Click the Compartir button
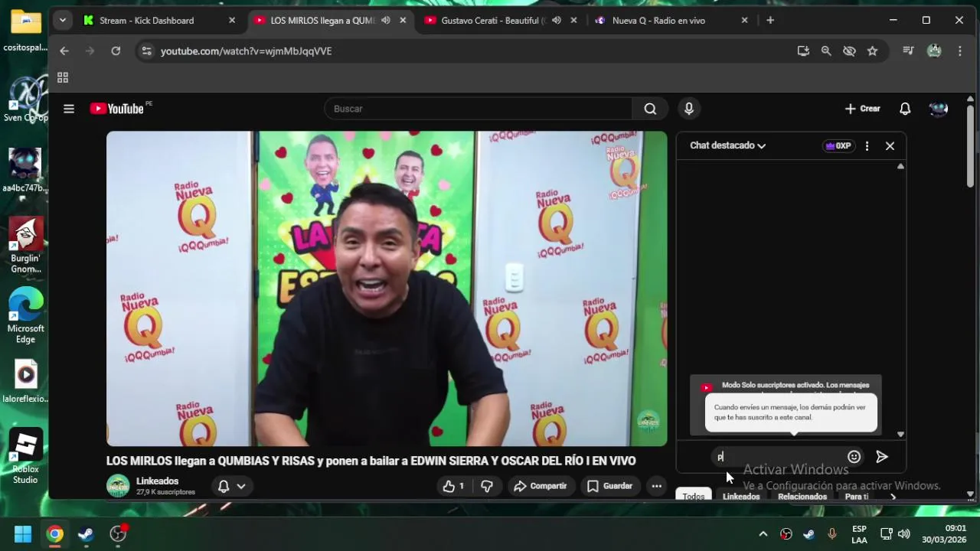 [x=541, y=486]
